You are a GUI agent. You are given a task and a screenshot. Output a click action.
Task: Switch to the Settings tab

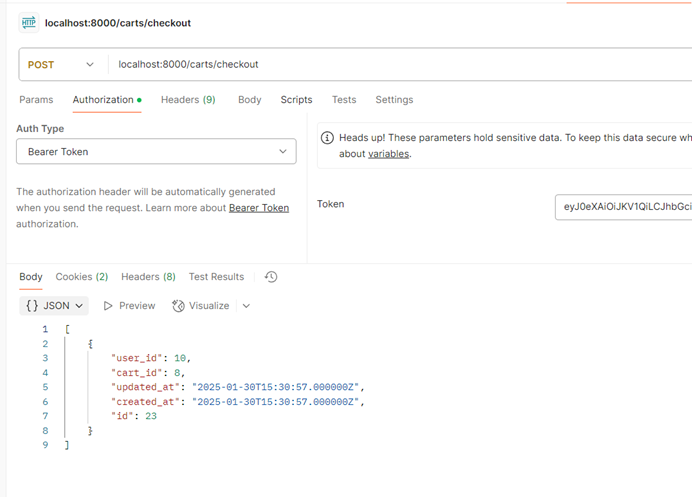point(394,100)
